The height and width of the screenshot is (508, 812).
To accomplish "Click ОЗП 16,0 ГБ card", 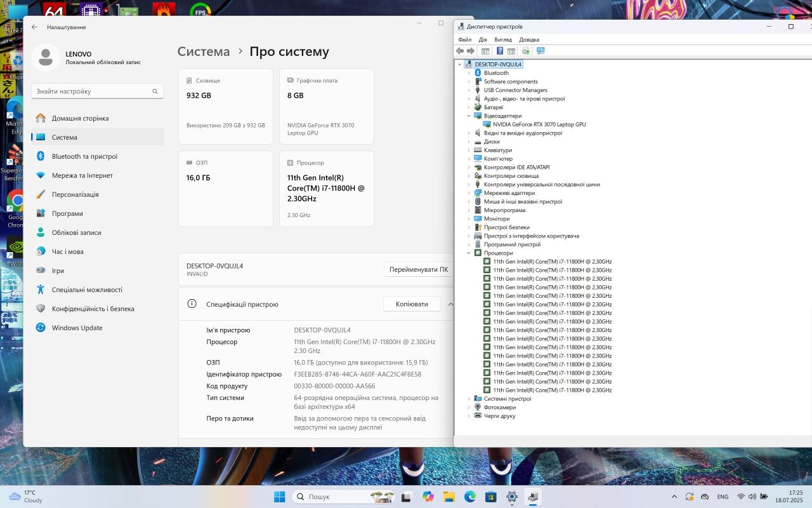I will [x=226, y=189].
